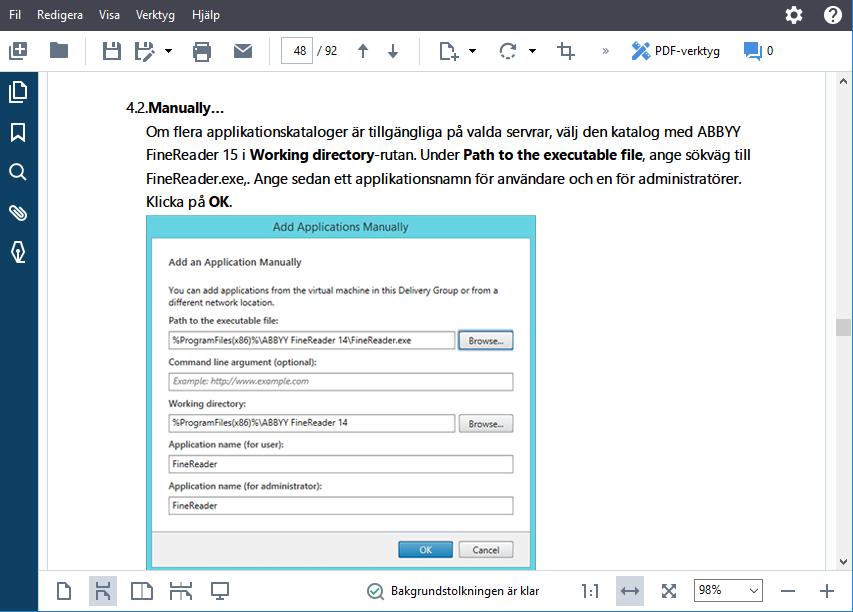This screenshot has height=612, width=853.
Task: Open Digital signatures pen panel in sidebar
Action: pyautogui.click(x=18, y=252)
